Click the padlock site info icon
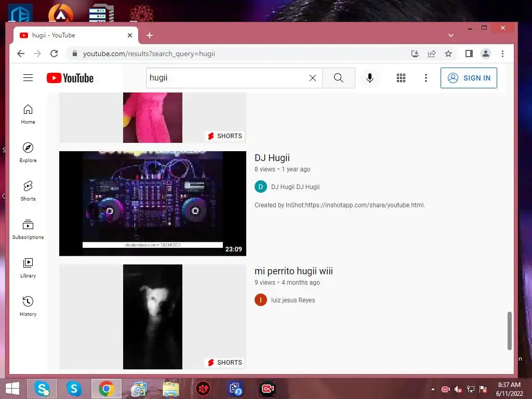 (x=75, y=54)
